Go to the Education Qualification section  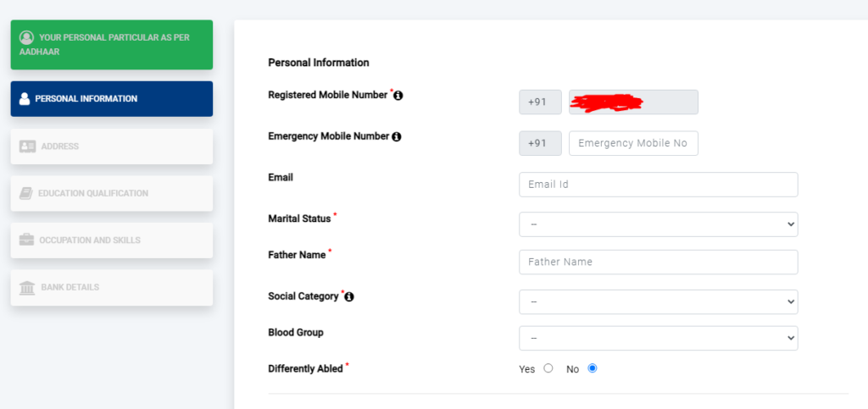(111, 193)
